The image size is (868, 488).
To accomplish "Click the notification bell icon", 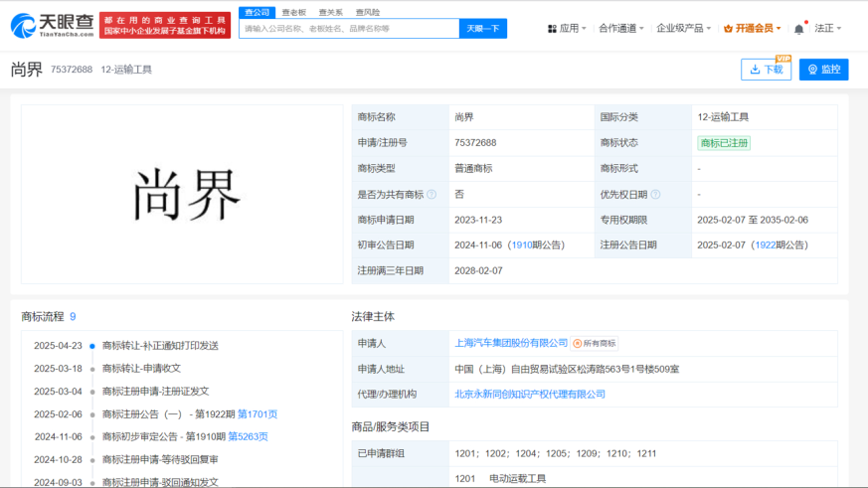I will tap(798, 29).
